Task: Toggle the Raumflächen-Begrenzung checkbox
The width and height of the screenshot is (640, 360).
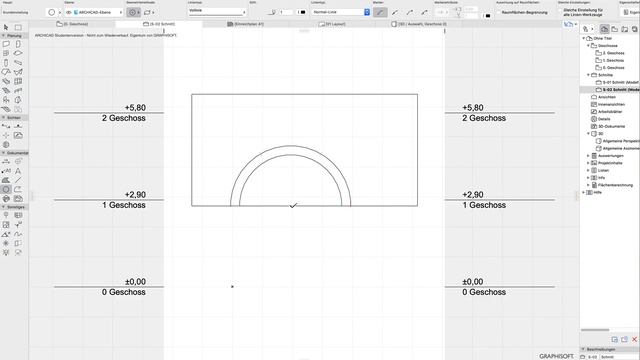Action: 498,12
